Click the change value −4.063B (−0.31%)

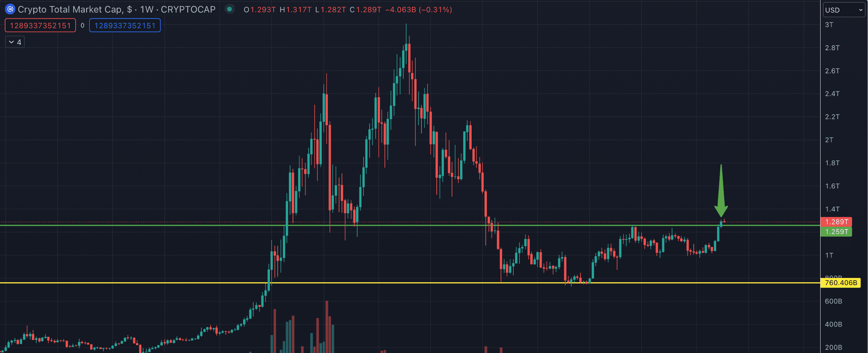[419, 10]
